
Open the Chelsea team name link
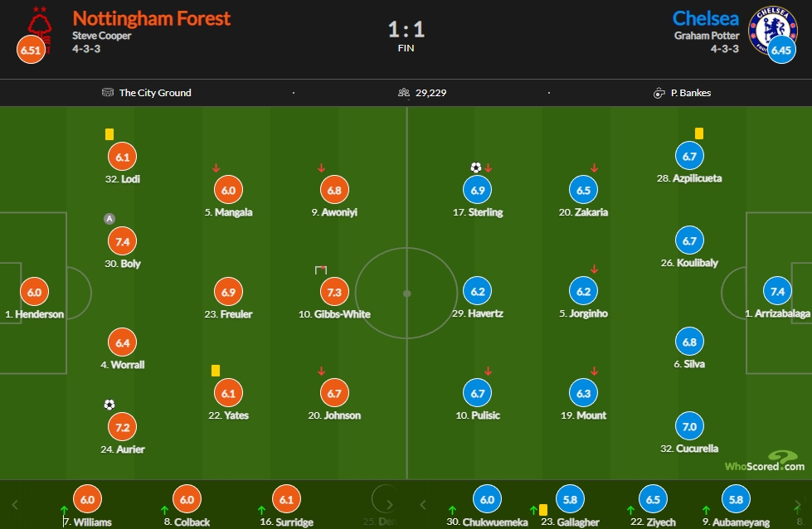[x=705, y=18]
